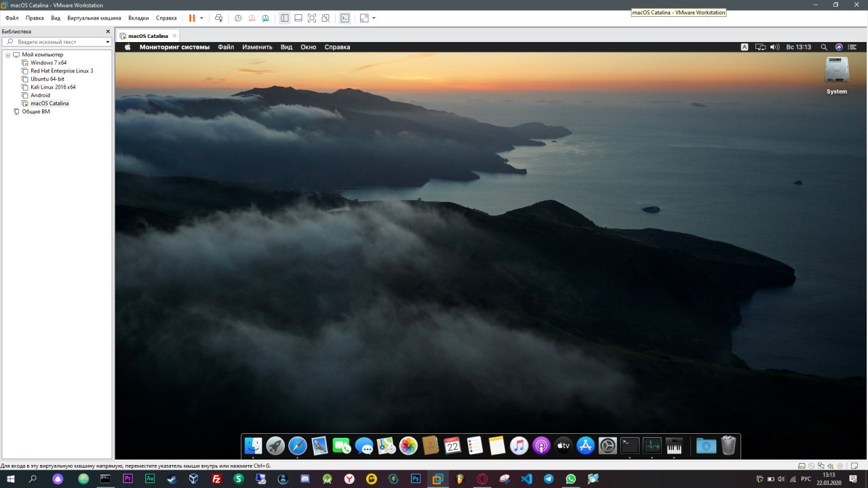The image size is (868, 488).
Task: Open the library search dropdown arrow
Action: pyautogui.click(x=107, y=42)
